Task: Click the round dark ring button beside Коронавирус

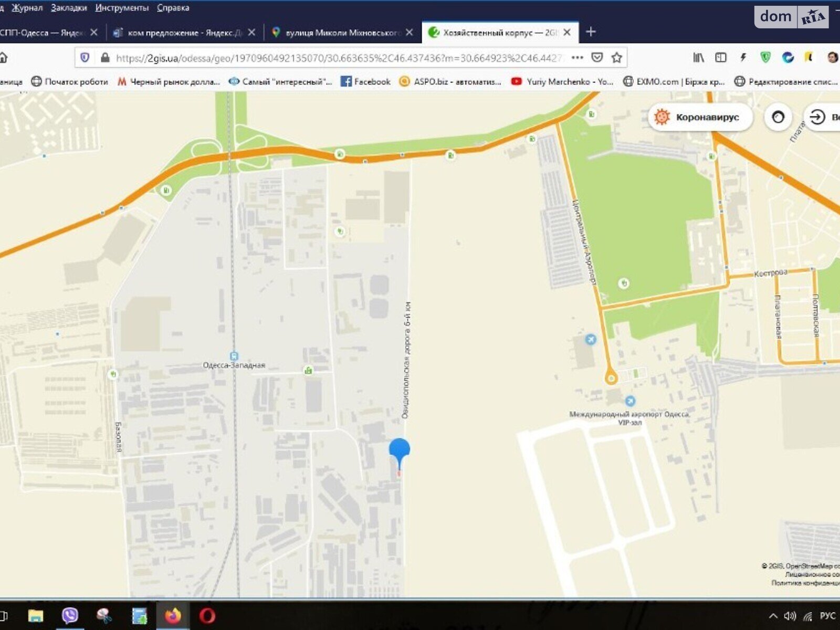Action: tap(778, 117)
